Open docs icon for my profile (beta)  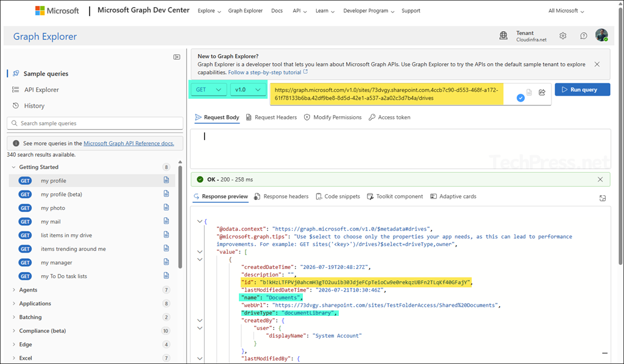[x=166, y=194]
